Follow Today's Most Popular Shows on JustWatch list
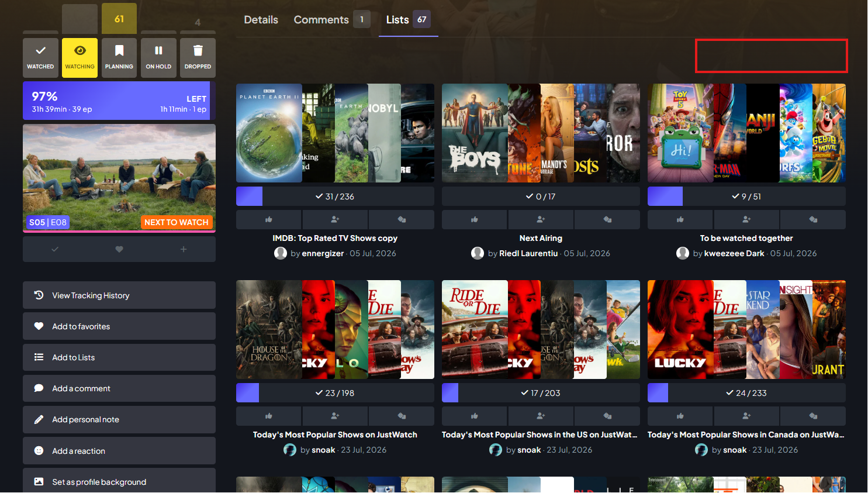 (335, 416)
